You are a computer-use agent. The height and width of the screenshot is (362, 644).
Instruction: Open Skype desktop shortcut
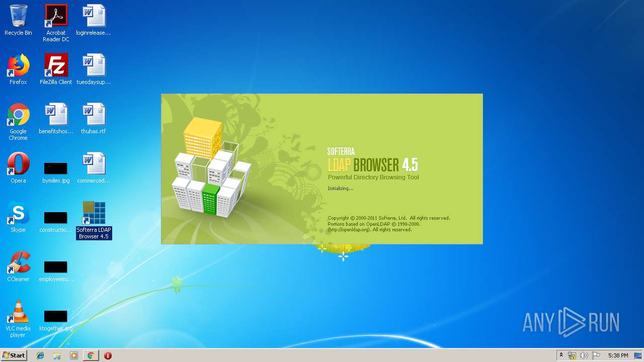coord(18,217)
